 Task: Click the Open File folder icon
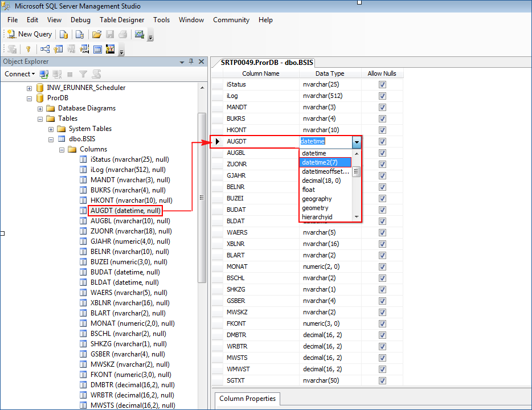pos(97,34)
